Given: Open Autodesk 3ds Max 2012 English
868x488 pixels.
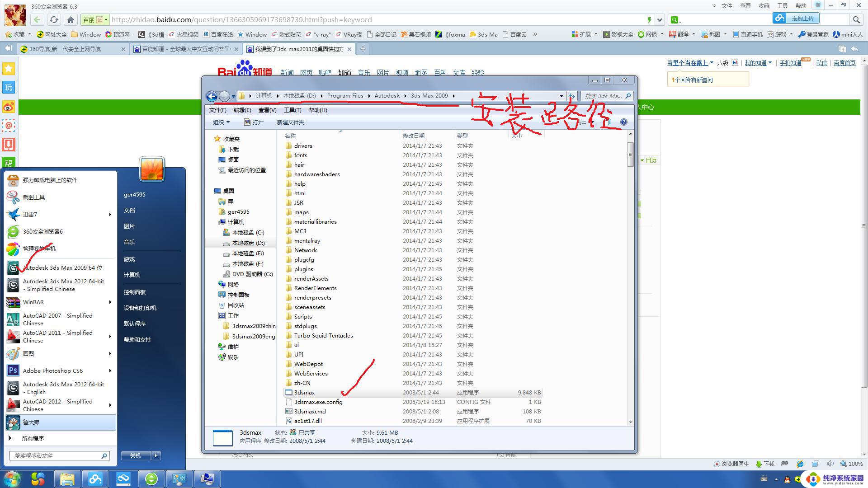Looking at the screenshot, I should click(x=63, y=387).
